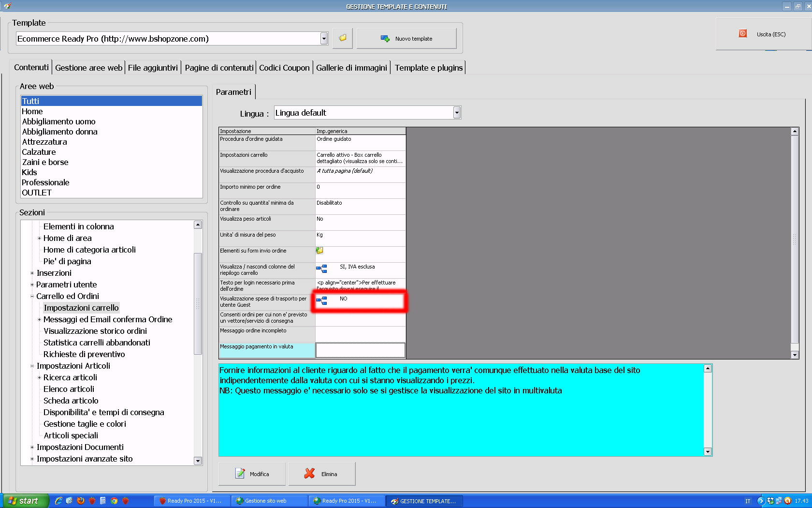Select Scheda articolo tree item
Image resolution: width=812 pixels, height=508 pixels.
[71, 401]
